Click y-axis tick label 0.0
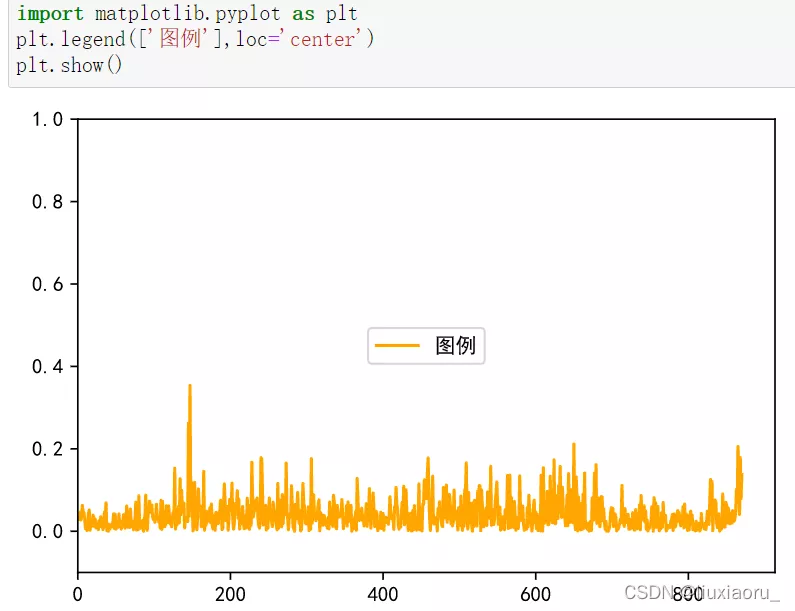 point(47,531)
